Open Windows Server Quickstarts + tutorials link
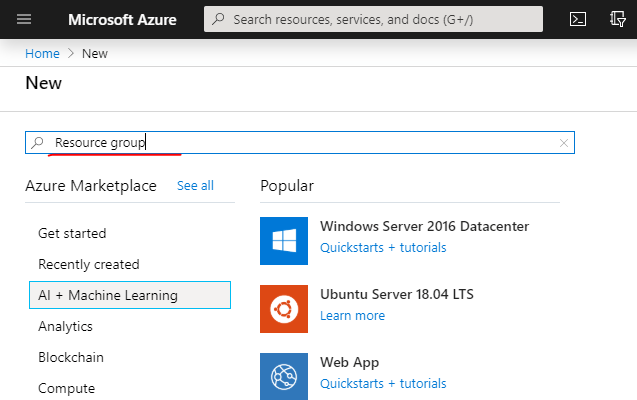 click(383, 247)
